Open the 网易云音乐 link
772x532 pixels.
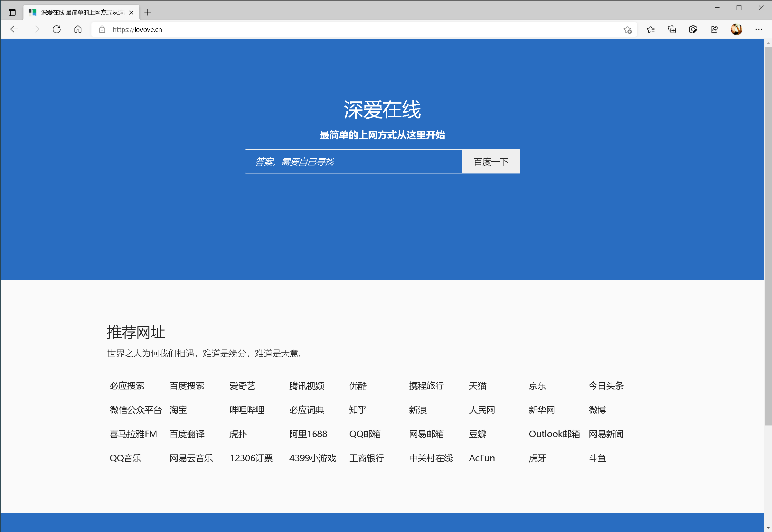coord(191,458)
